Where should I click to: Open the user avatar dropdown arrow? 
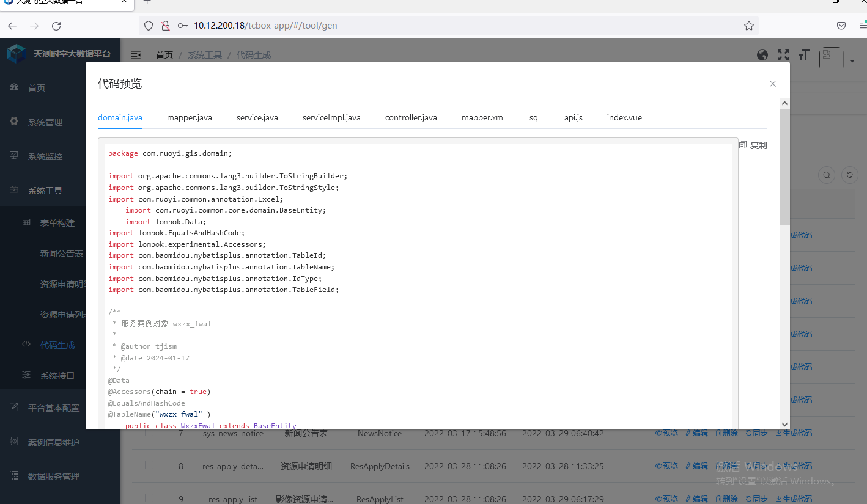852,60
